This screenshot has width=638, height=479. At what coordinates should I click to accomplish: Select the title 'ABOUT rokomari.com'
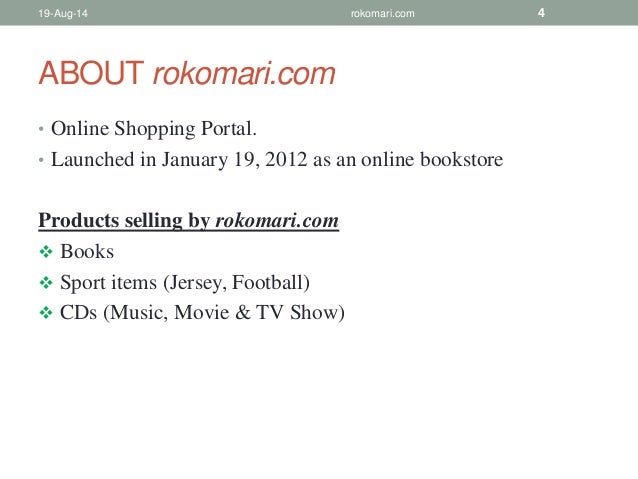coord(187,73)
